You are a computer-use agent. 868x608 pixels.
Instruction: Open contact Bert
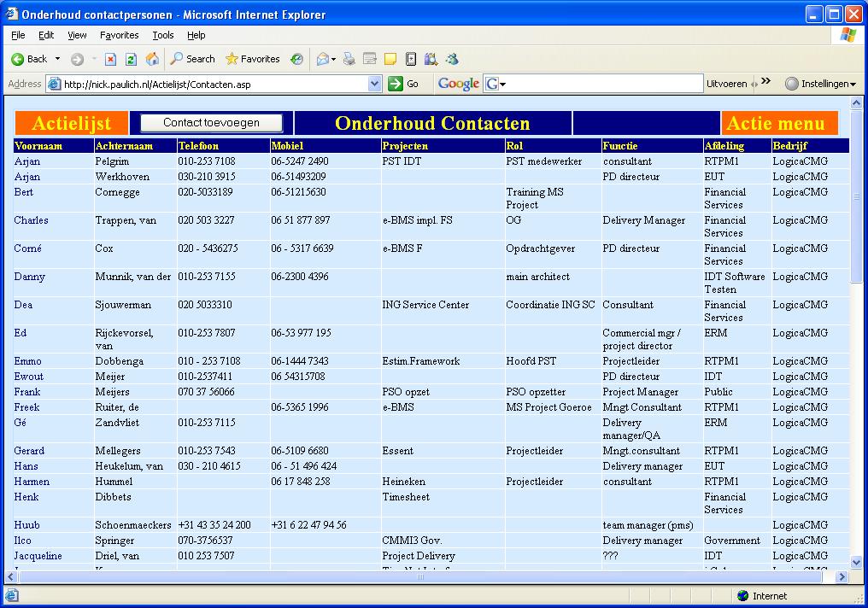[x=23, y=192]
